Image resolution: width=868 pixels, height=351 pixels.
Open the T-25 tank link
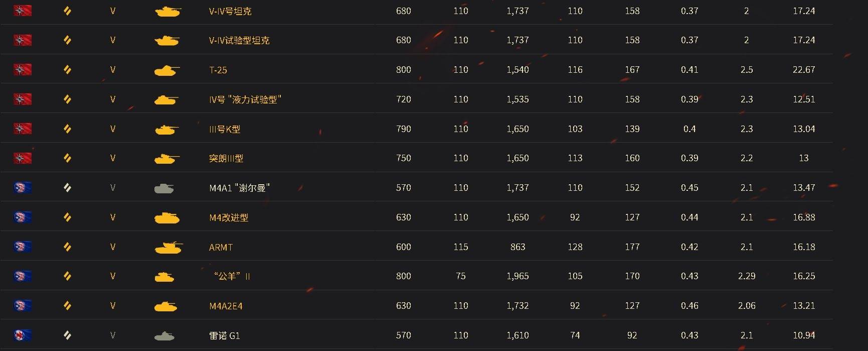point(218,70)
